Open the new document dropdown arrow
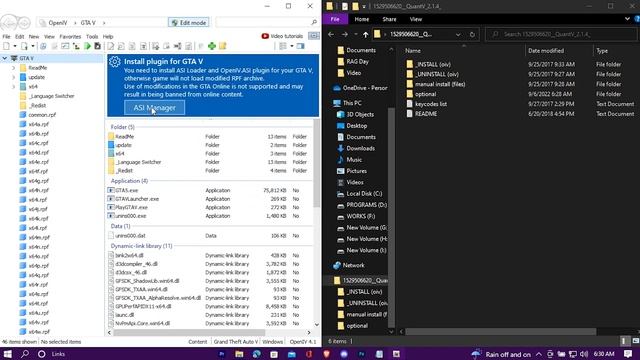 (x=15, y=46)
